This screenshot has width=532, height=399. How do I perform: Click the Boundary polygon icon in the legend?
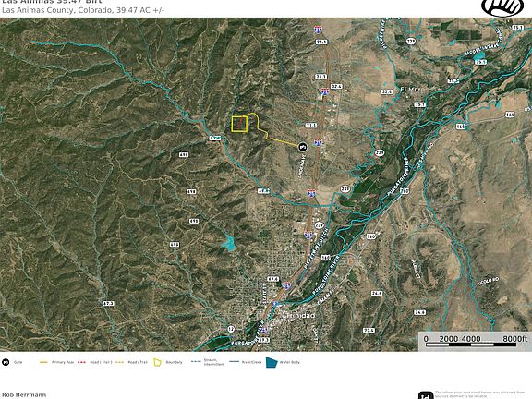157,362
